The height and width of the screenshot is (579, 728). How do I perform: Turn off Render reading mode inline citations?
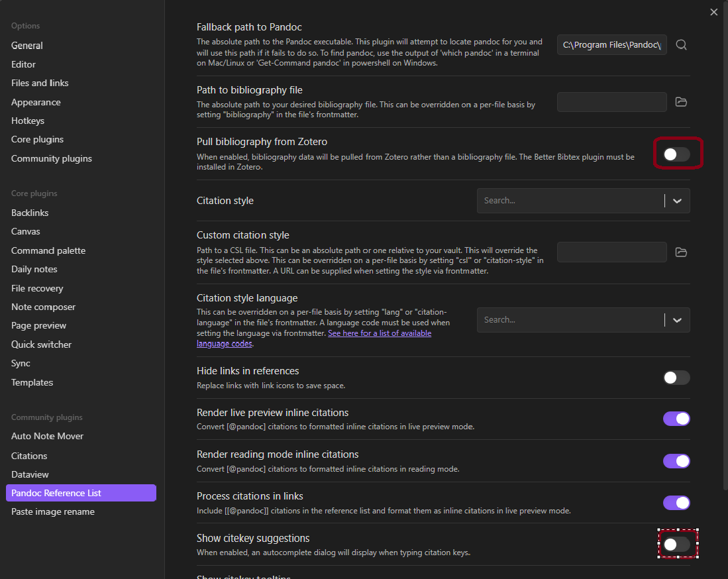pos(676,461)
